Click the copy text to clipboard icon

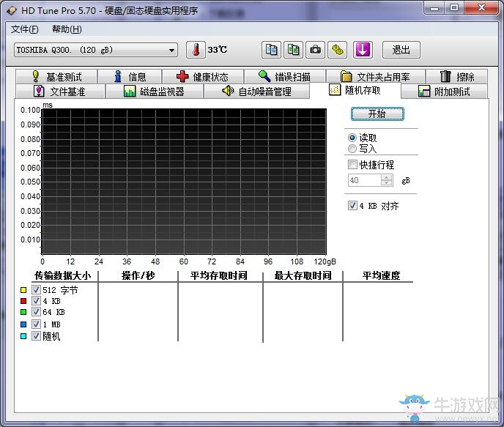tap(271, 50)
